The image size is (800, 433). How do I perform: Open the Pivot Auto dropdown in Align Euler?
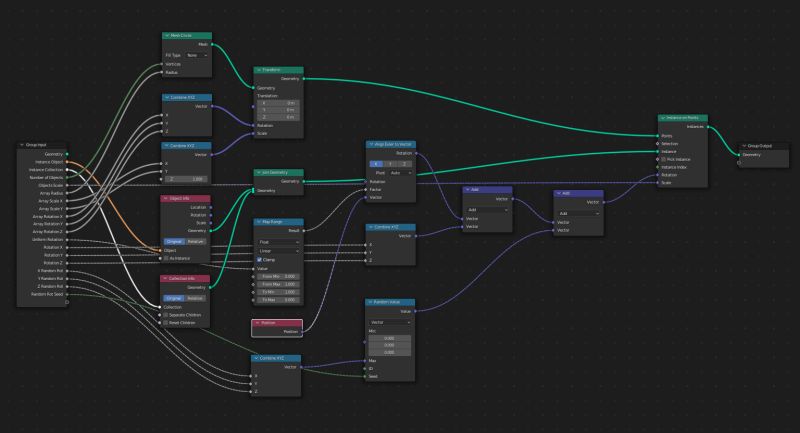(x=401, y=173)
